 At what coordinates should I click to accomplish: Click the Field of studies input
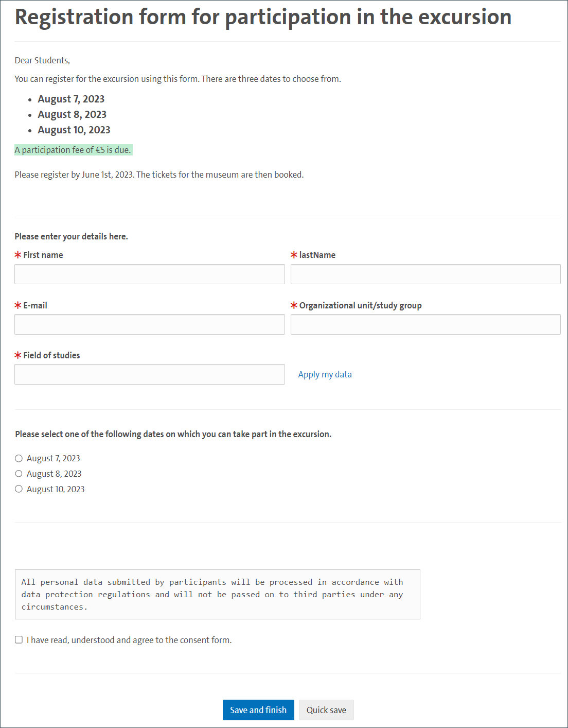[149, 374]
